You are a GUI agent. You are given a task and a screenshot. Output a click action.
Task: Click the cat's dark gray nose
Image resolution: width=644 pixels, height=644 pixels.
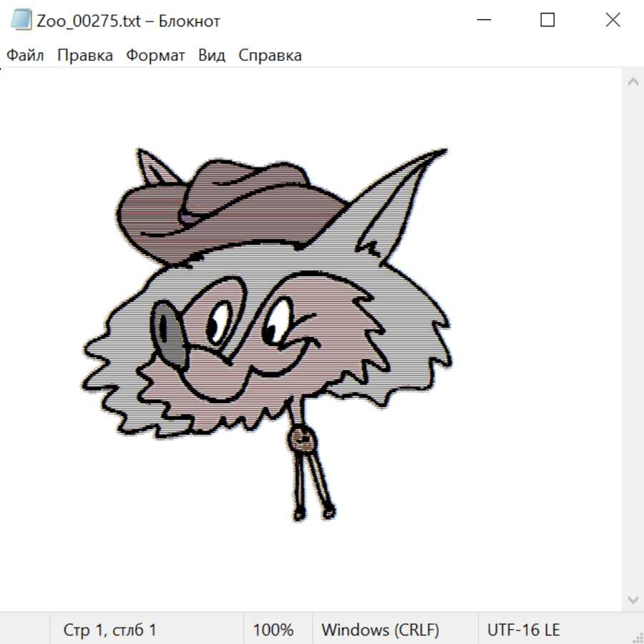click(169, 329)
